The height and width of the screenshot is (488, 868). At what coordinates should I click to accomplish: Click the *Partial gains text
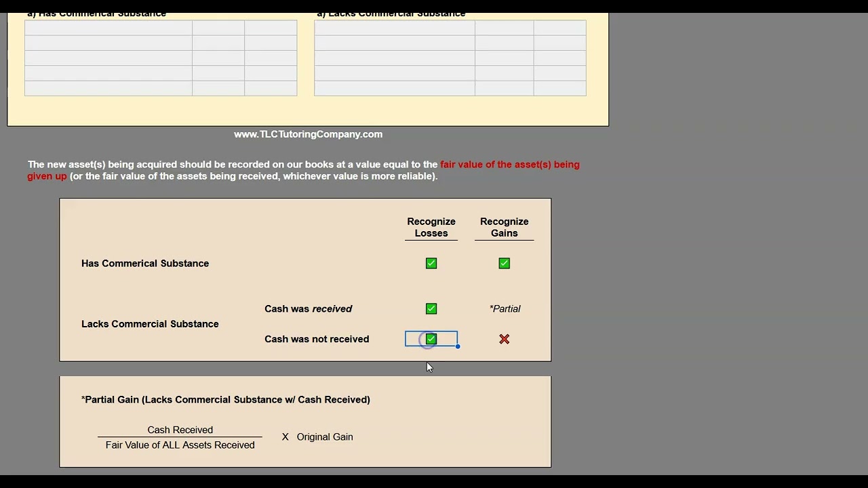505,308
